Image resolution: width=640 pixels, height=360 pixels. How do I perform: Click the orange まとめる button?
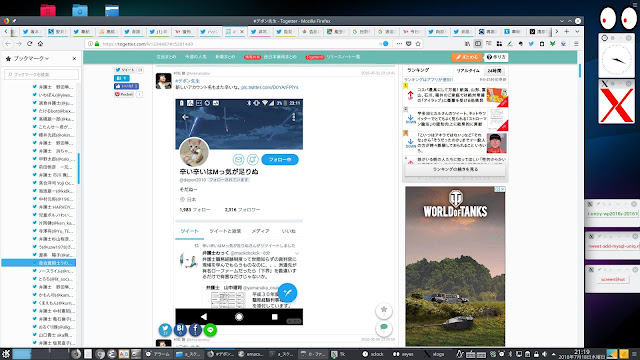(467, 57)
